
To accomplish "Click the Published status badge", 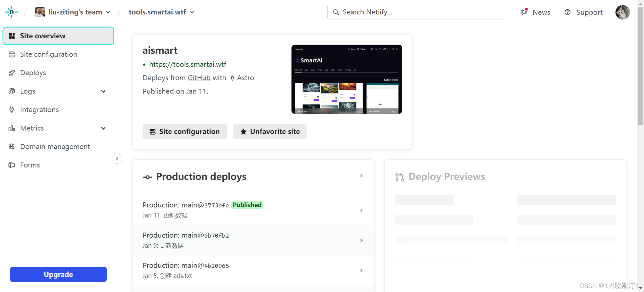I will click(247, 205).
